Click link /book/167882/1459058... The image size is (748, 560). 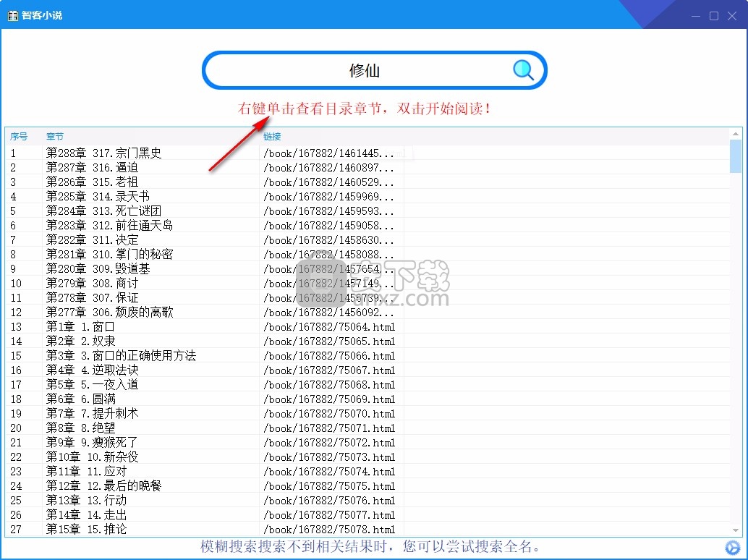328,226
